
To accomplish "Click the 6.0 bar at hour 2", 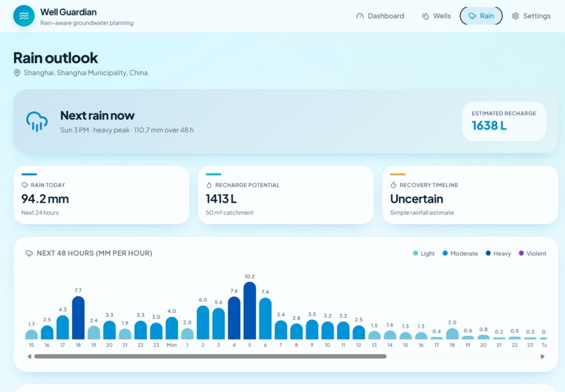I will (203, 323).
